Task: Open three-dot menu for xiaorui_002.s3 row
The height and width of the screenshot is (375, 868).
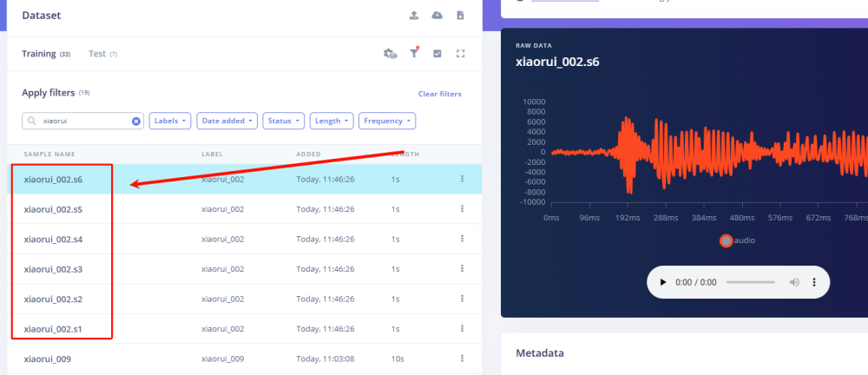Action: click(x=462, y=269)
